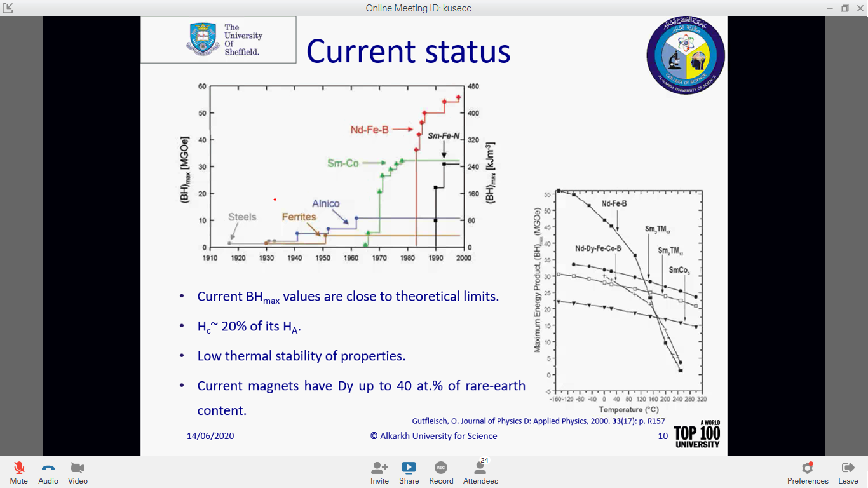
Task: Click the Low thermal stability bullet
Action: [x=301, y=356]
